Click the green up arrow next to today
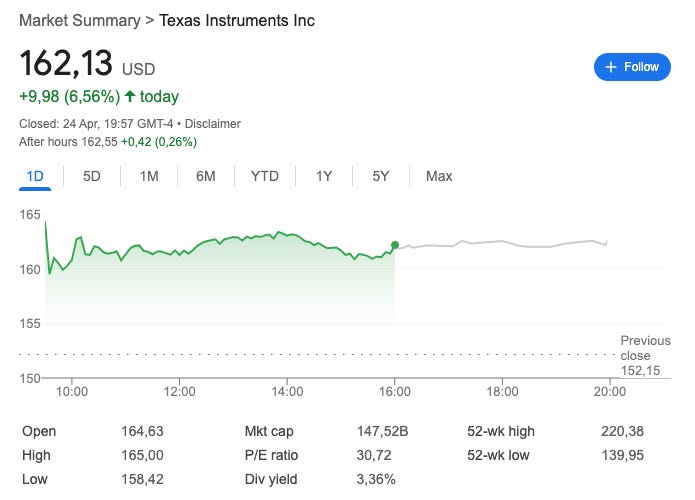This screenshot has width=695, height=500. 130,96
